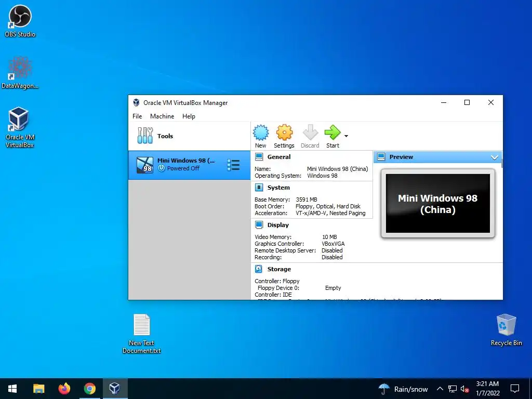Image resolution: width=532 pixels, height=399 pixels.
Task: Open network status tray icon
Action: [x=453, y=389]
